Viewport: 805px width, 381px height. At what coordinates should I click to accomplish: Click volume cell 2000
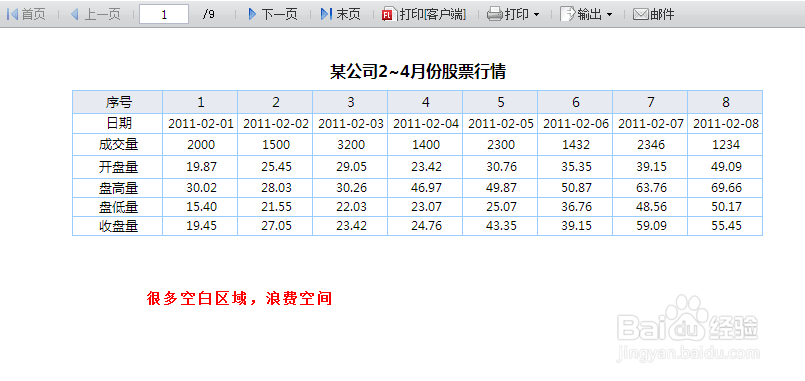(x=201, y=145)
